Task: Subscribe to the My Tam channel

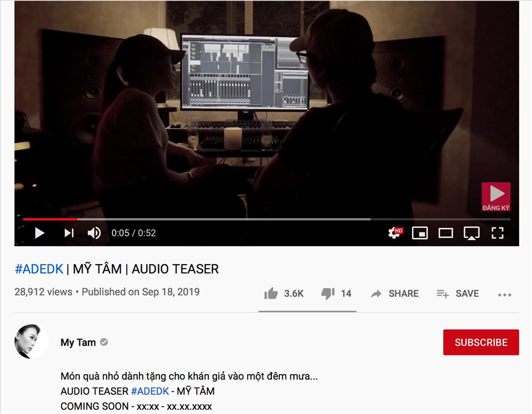Action: coord(481,342)
